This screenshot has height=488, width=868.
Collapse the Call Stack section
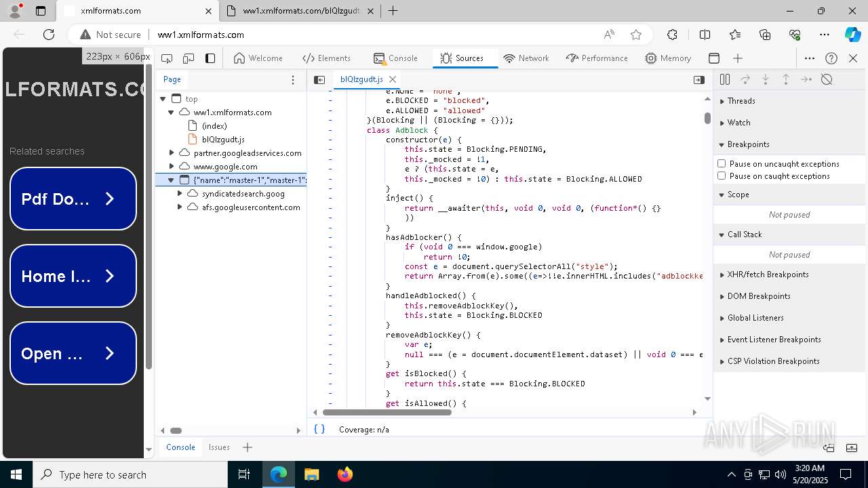791,235
